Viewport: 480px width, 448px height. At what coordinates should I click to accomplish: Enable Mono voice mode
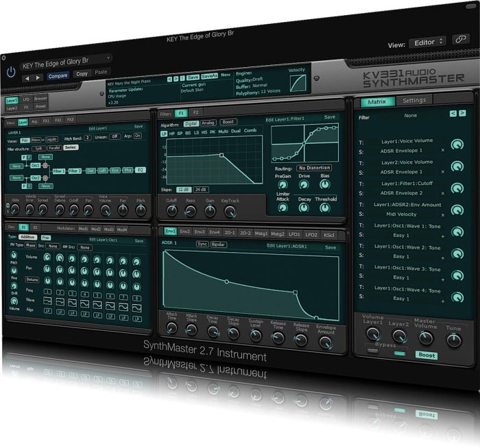click(36, 140)
